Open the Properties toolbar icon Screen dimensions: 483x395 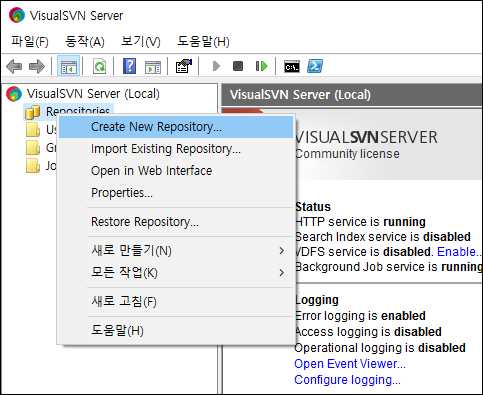[x=184, y=66]
